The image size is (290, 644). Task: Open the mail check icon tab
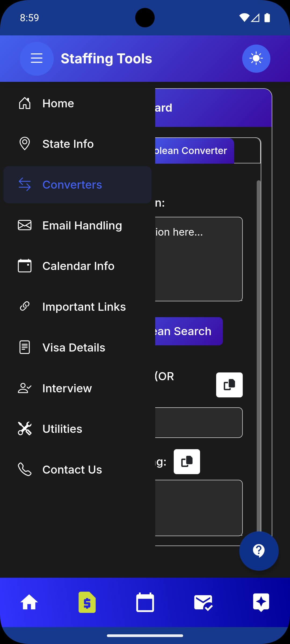tap(203, 602)
